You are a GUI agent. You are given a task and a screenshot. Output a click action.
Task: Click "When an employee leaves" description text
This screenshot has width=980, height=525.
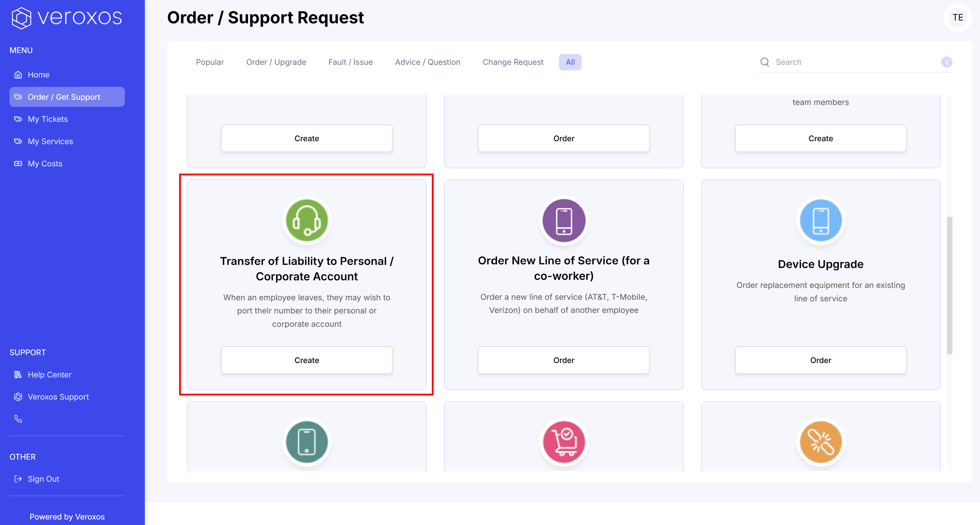[307, 311]
